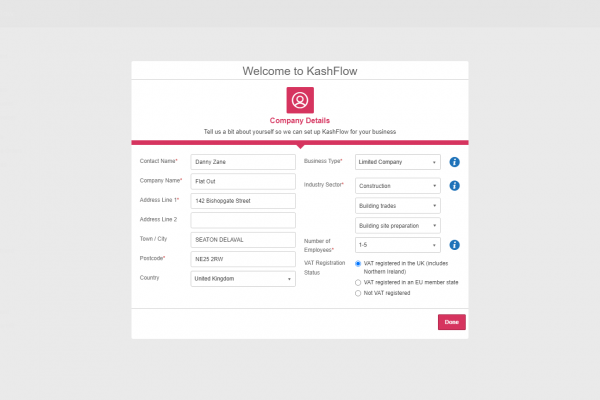Click into the empty Address Line 2 field
This screenshot has height=400, width=600.
coord(243,220)
